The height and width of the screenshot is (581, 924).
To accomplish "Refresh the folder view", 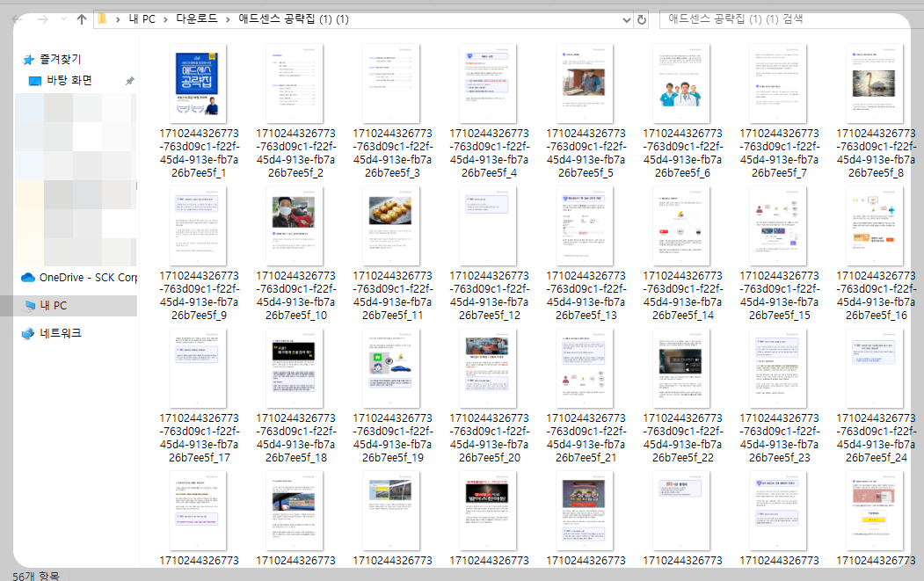I will coord(642,19).
